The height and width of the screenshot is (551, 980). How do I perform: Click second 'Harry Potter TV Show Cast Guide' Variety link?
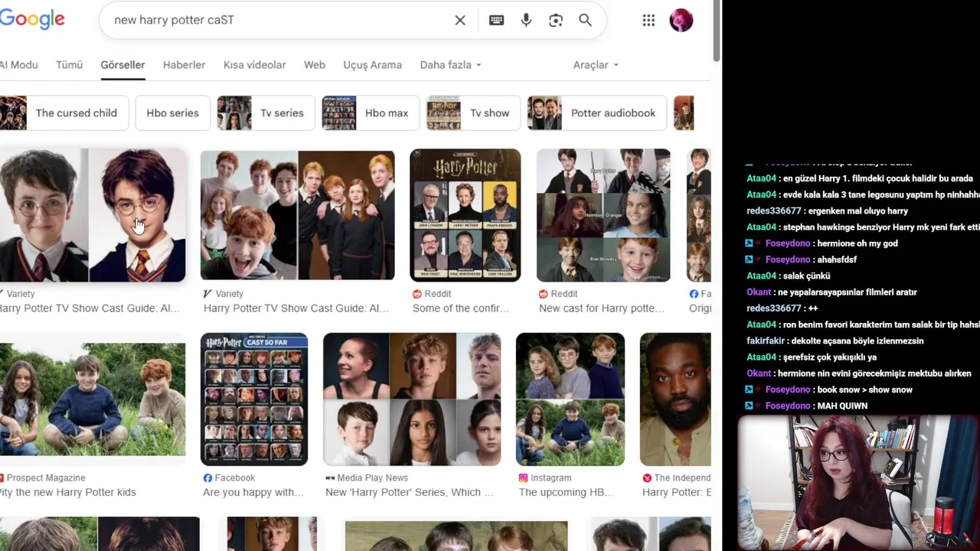coord(296,308)
